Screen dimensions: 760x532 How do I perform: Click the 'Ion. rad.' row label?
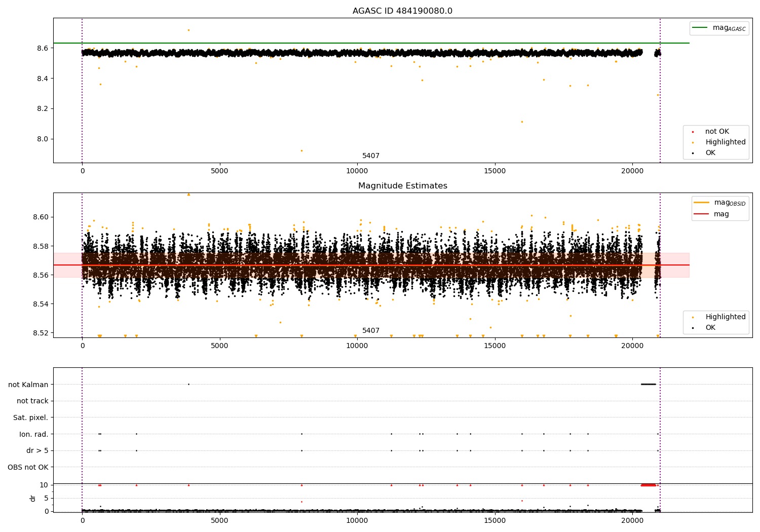coord(34,434)
